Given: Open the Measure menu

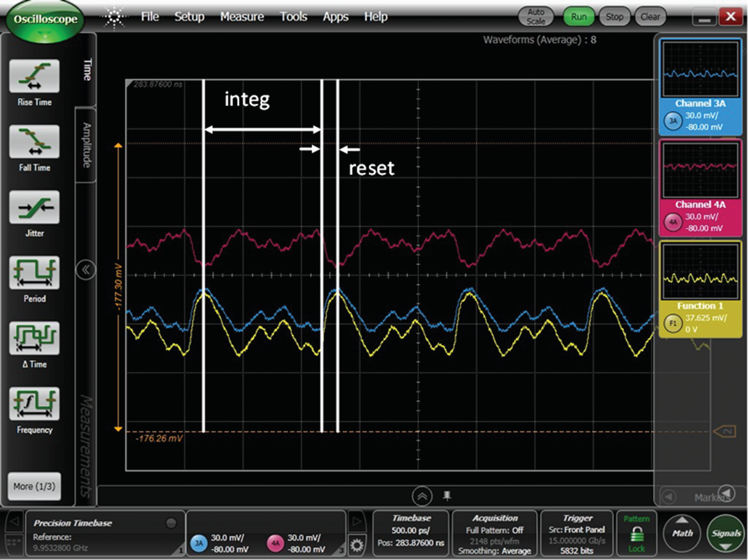Looking at the screenshot, I should click(242, 16).
